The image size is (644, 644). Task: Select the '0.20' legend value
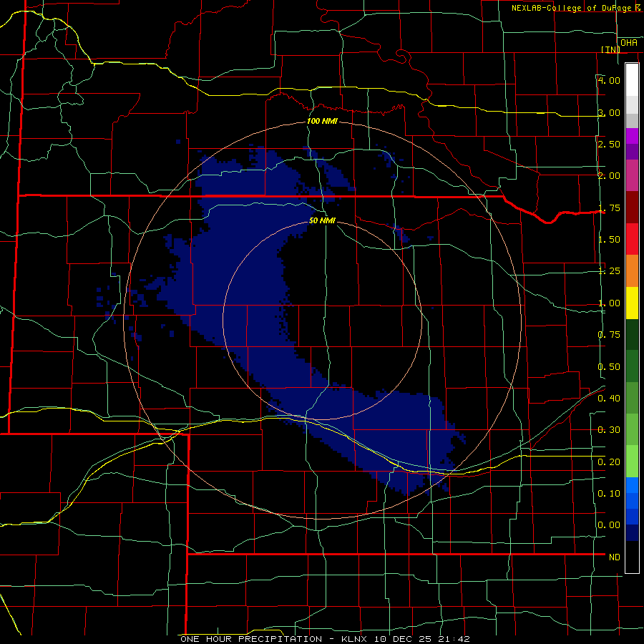click(609, 462)
